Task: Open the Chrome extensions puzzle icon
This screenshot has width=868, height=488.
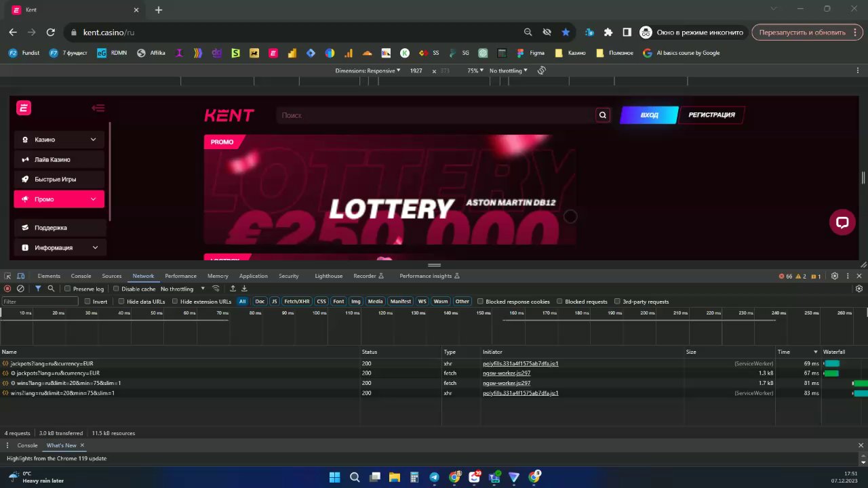Action: tap(608, 32)
